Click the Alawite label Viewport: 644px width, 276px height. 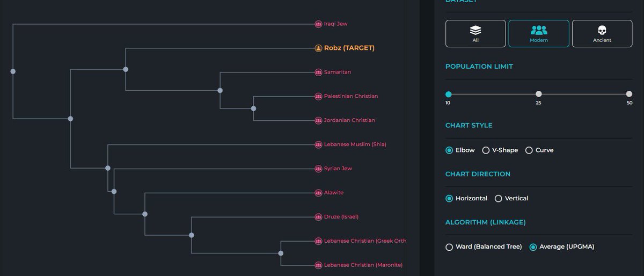point(334,193)
